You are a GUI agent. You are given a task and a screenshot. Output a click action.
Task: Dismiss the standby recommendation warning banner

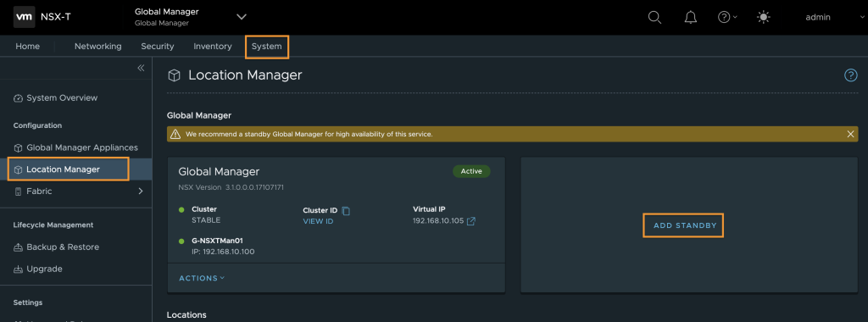point(851,134)
